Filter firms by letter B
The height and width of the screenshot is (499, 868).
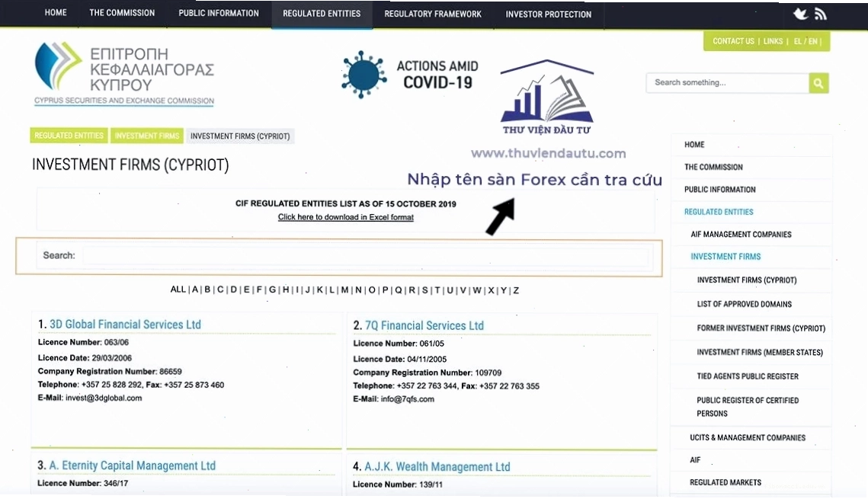pyautogui.click(x=207, y=289)
